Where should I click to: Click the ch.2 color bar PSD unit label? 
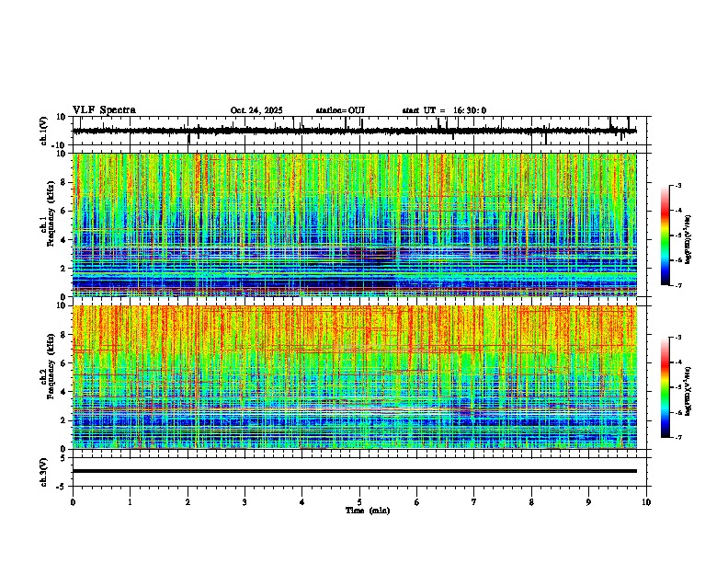tap(688, 392)
